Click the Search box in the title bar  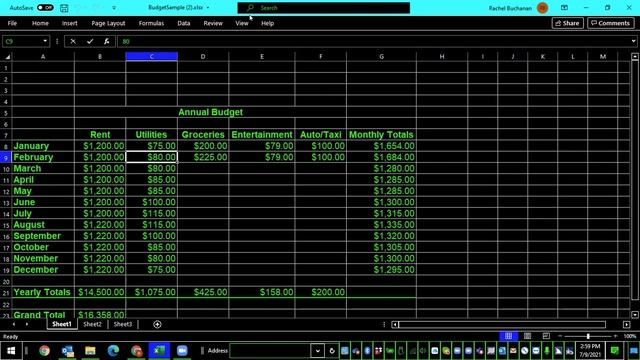coord(324,8)
